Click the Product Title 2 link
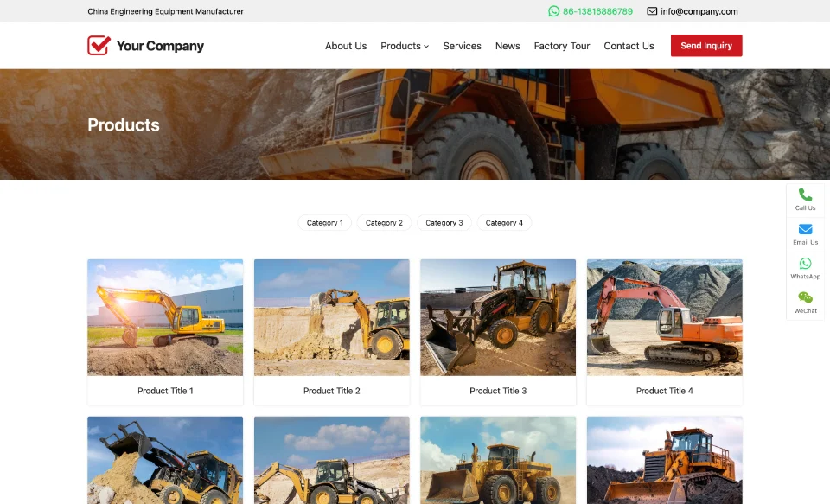This screenshot has width=830, height=504. click(331, 391)
